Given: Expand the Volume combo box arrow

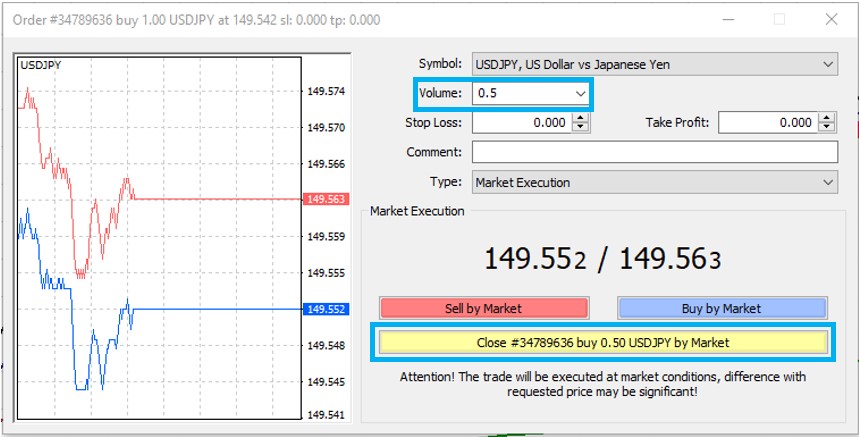Looking at the screenshot, I should [x=580, y=93].
